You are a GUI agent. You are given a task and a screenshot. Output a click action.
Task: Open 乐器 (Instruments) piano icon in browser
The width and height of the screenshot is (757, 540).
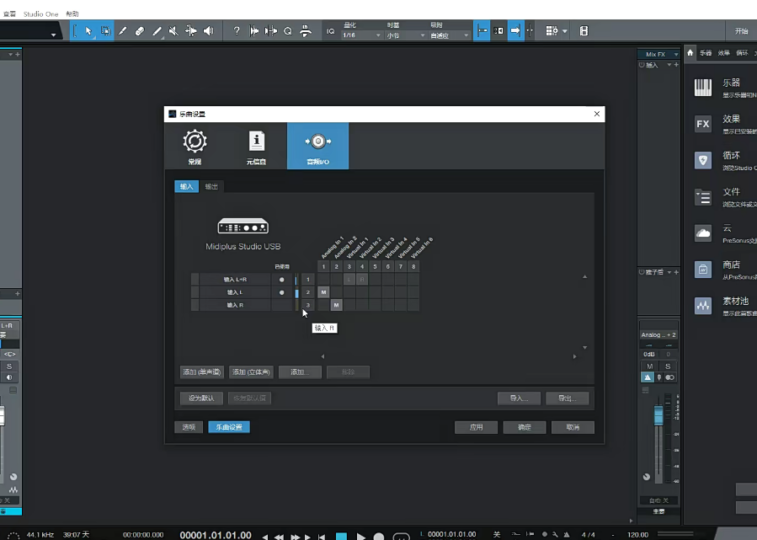pos(703,88)
